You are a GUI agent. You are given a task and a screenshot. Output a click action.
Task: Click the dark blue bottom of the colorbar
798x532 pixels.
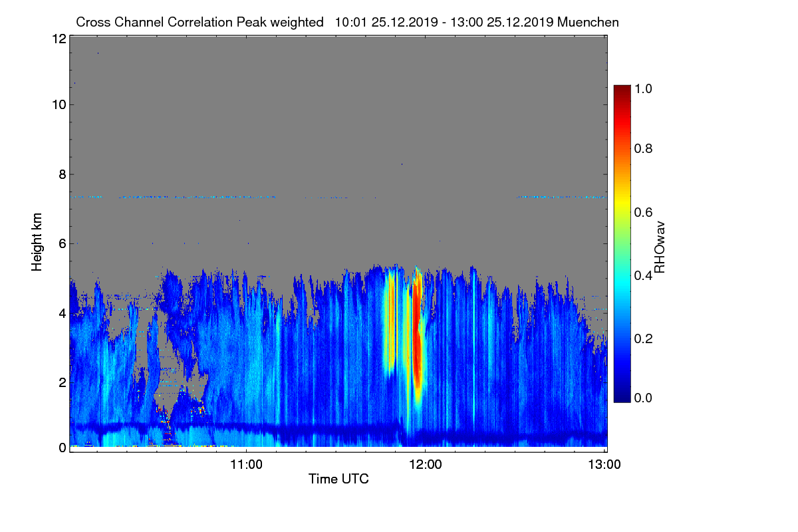click(x=622, y=396)
